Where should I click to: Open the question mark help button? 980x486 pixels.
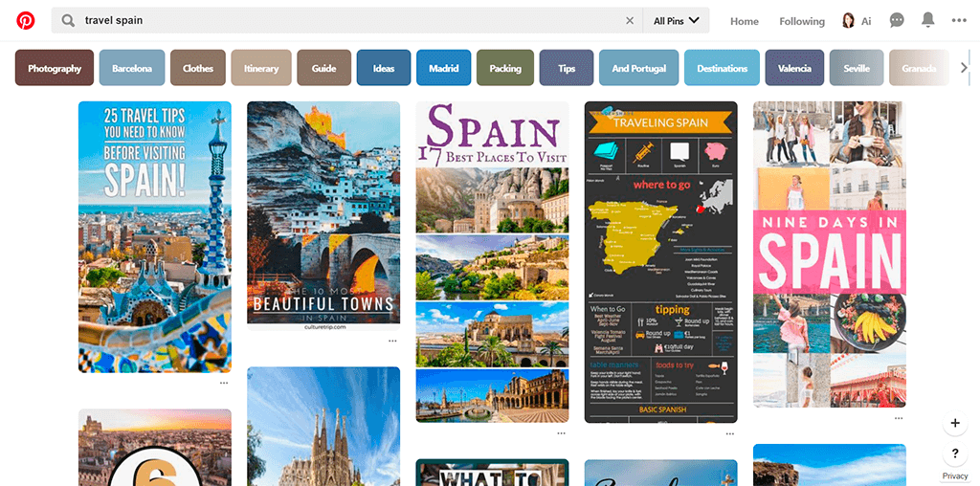point(955,453)
